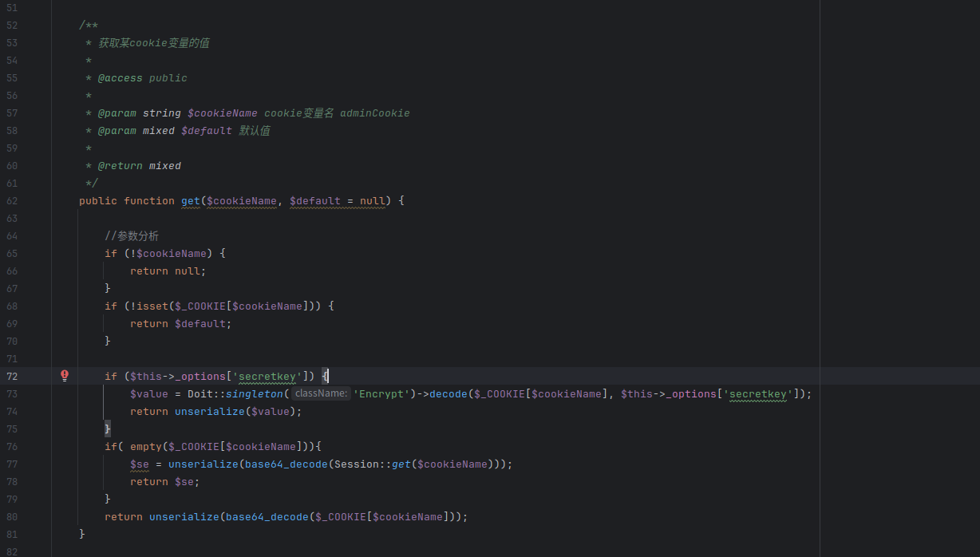The width and height of the screenshot is (980, 557).
Task: Click the singleton method call on line 73
Action: click(255, 393)
